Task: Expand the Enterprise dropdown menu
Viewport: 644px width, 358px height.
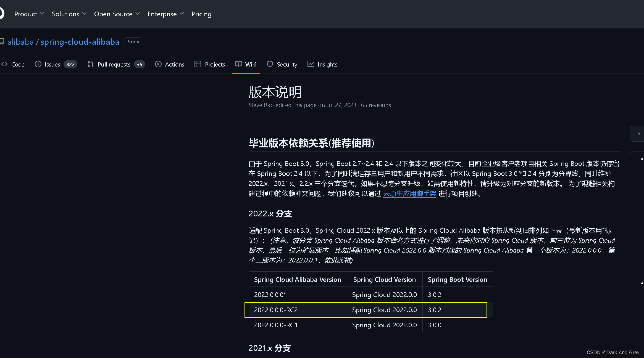Action: pyautogui.click(x=165, y=14)
